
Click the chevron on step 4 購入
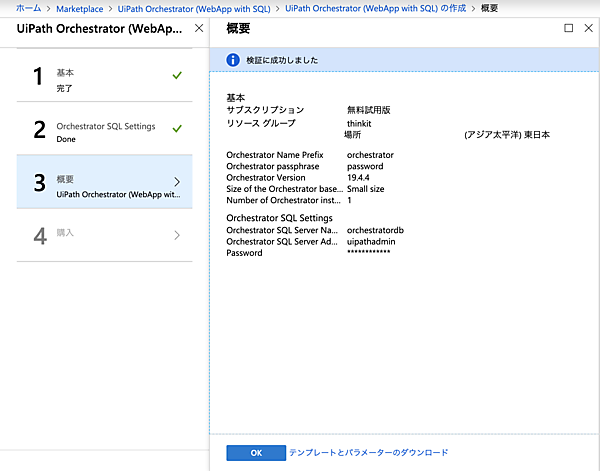177,235
